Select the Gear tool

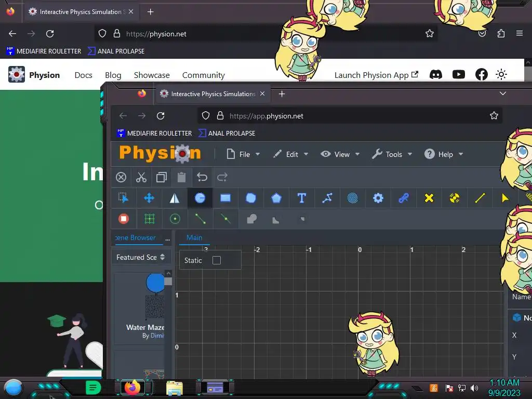(x=378, y=198)
